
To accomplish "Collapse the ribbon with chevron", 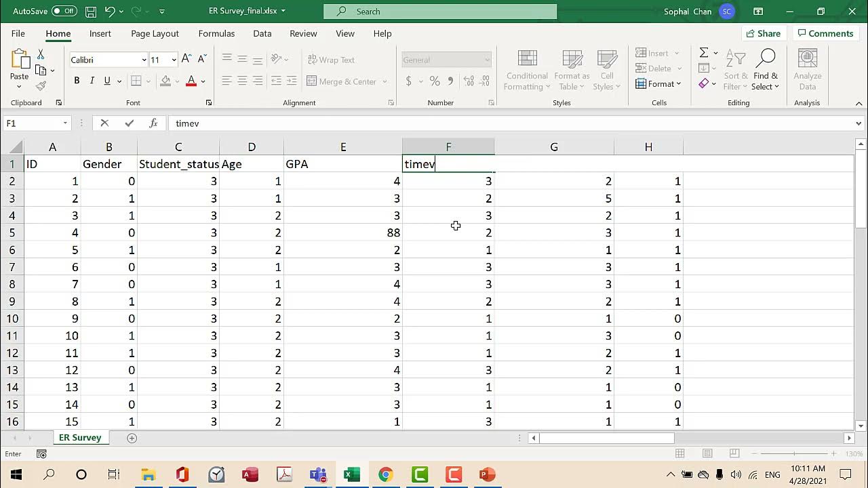I will [859, 103].
